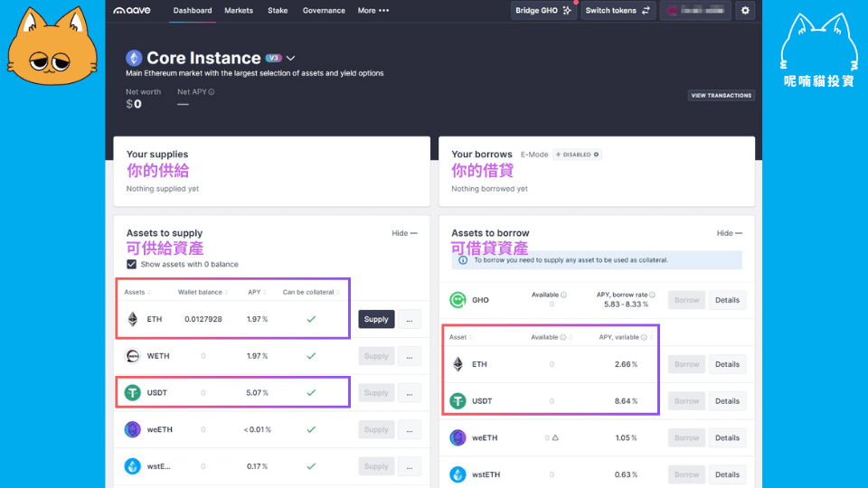
Task: Click Supply button in the USDT row
Action: coord(376,393)
